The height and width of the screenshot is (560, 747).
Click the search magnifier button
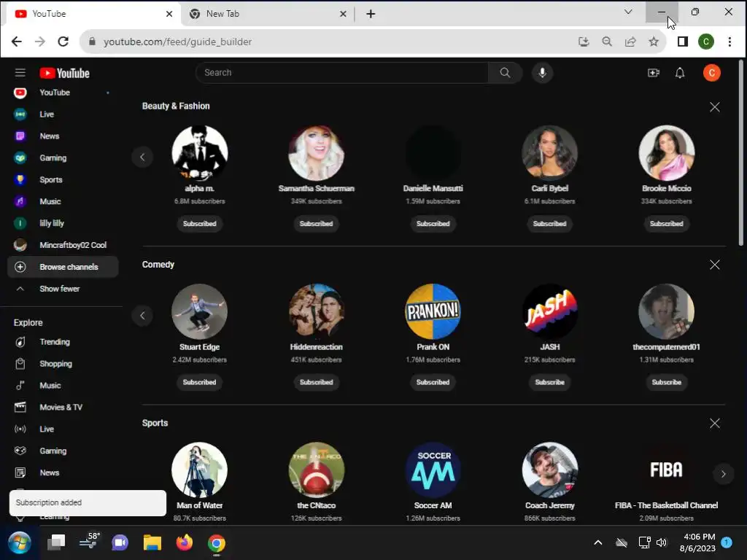[x=505, y=73]
